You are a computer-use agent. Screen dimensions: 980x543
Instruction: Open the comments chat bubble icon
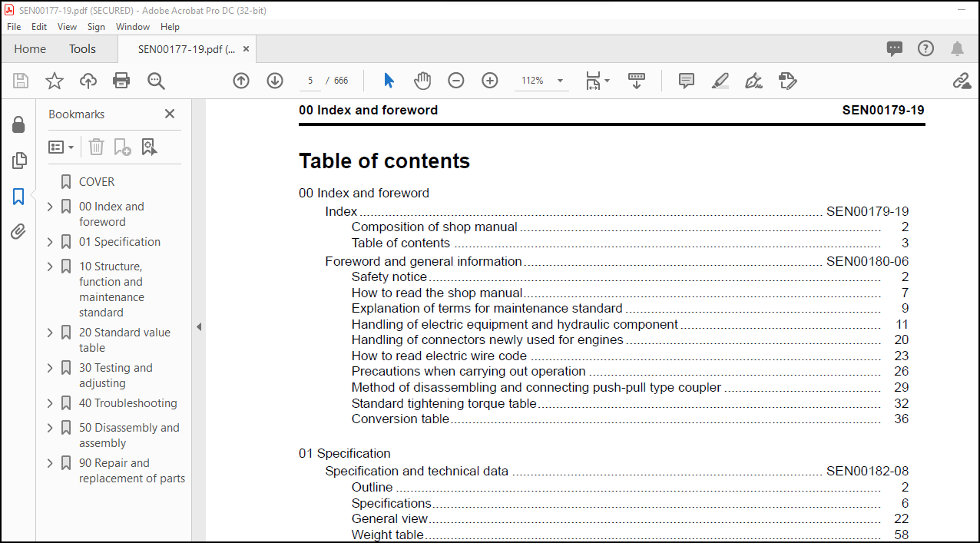[x=895, y=48]
